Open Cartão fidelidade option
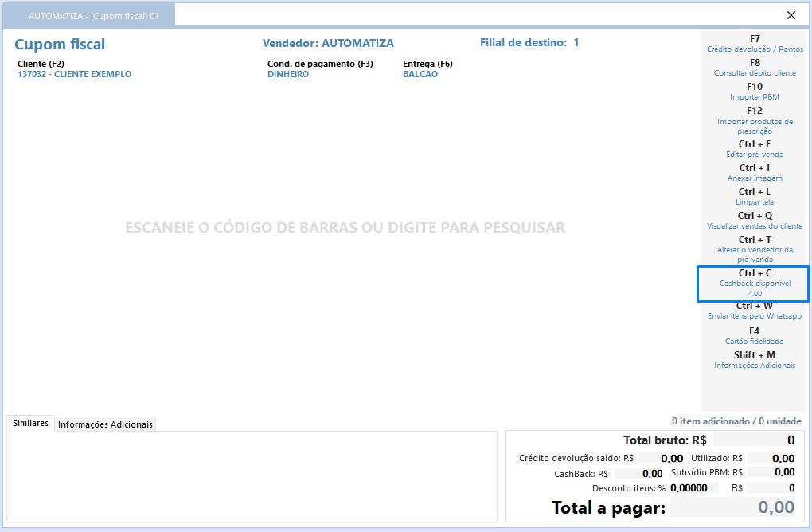812x532 pixels. click(x=755, y=336)
